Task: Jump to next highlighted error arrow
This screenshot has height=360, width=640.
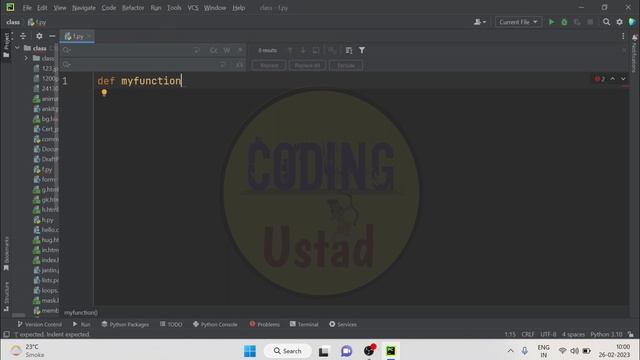Action: [x=623, y=79]
